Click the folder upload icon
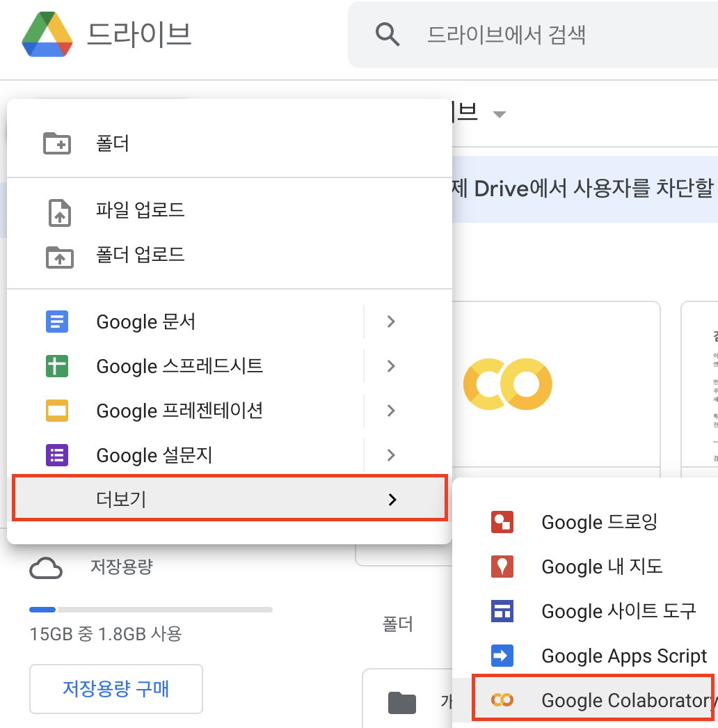 (x=60, y=257)
